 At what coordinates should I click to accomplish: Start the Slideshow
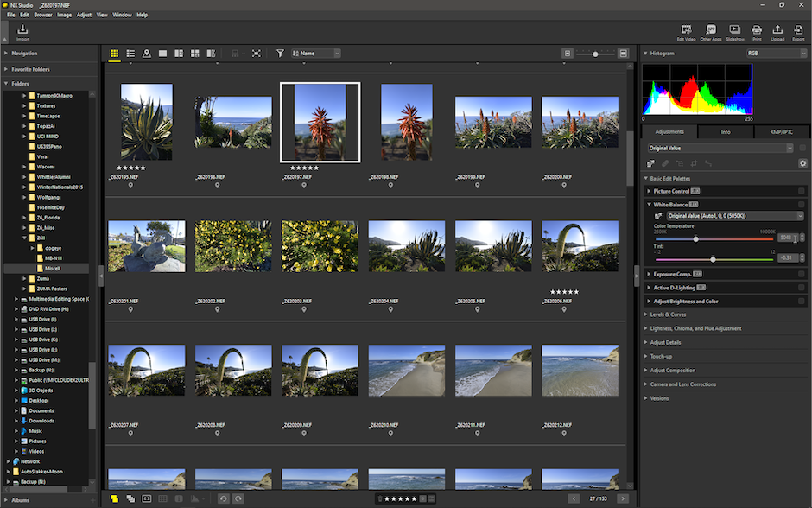(x=735, y=32)
